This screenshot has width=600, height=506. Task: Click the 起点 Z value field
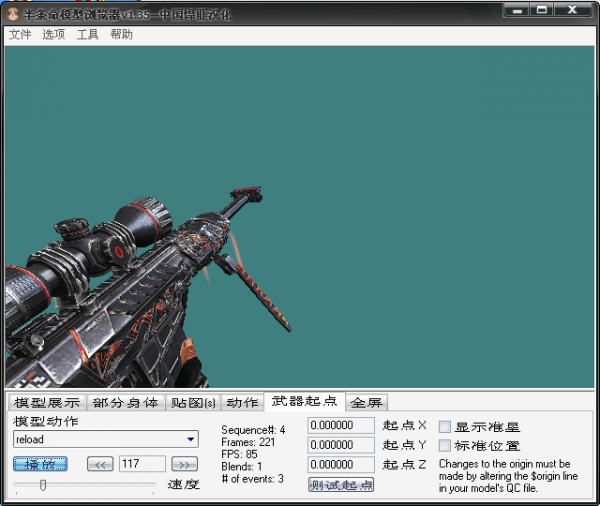pos(341,464)
